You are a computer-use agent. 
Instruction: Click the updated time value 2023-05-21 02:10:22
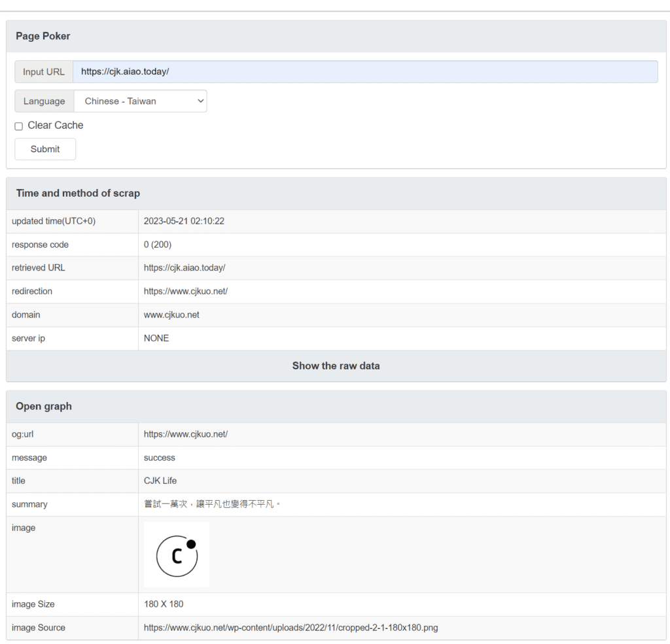click(184, 221)
